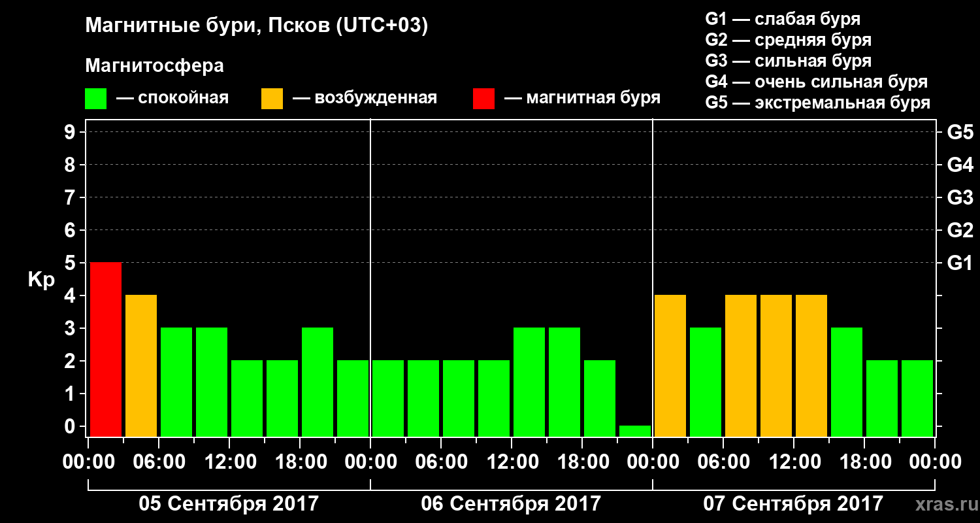Click the '07 Сентября 2017' date label
Image resolution: width=980 pixels, height=523 pixels.
[x=793, y=504]
